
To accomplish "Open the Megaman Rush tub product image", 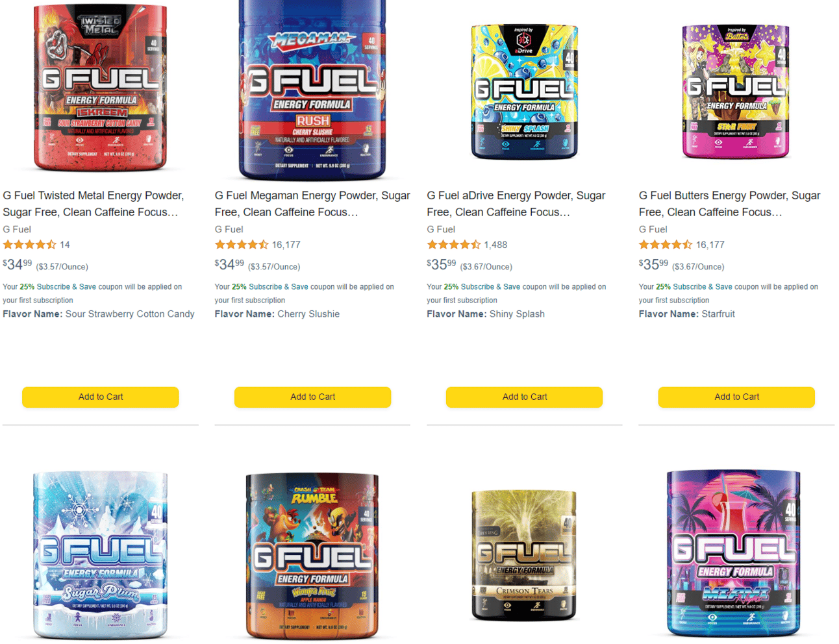I will pos(312,89).
